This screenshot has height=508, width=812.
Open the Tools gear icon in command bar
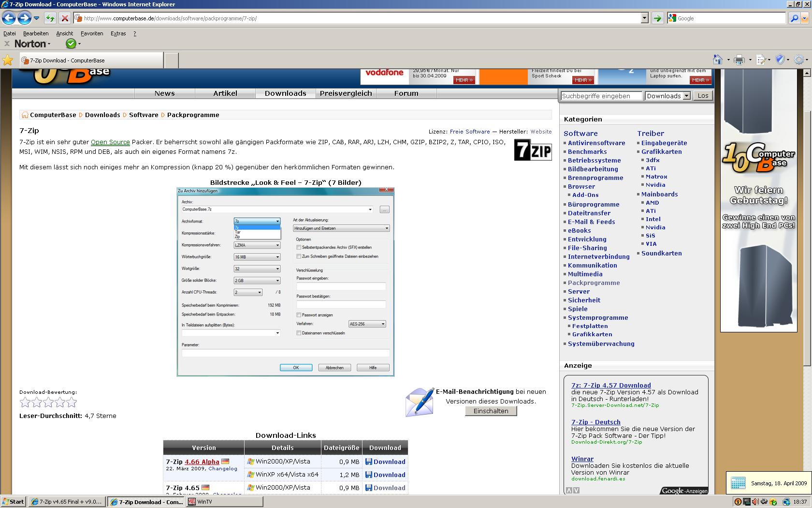(799, 60)
